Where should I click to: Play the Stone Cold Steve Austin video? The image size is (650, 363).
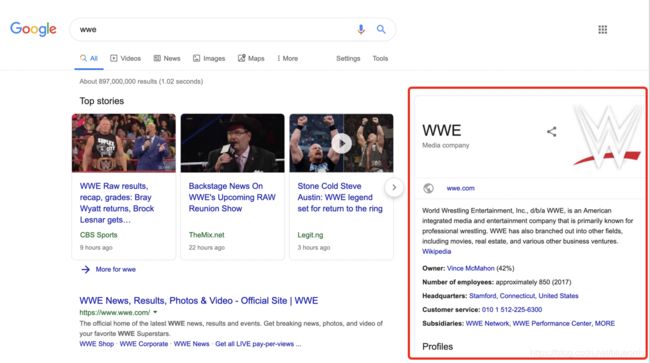click(342, 143)
